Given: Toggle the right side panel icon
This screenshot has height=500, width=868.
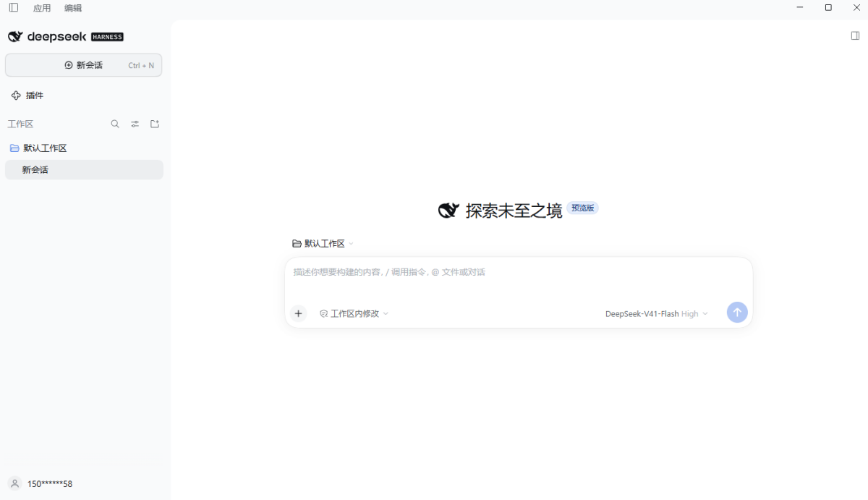Looking at the screenshot, I should 855,35.
